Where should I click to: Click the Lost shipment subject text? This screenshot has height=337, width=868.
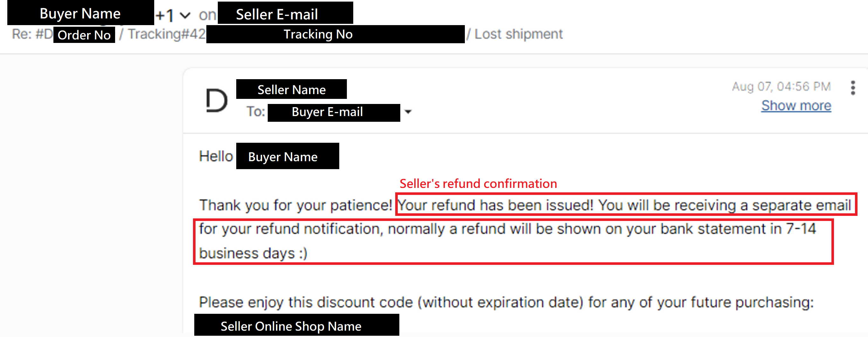coord(519,34)
